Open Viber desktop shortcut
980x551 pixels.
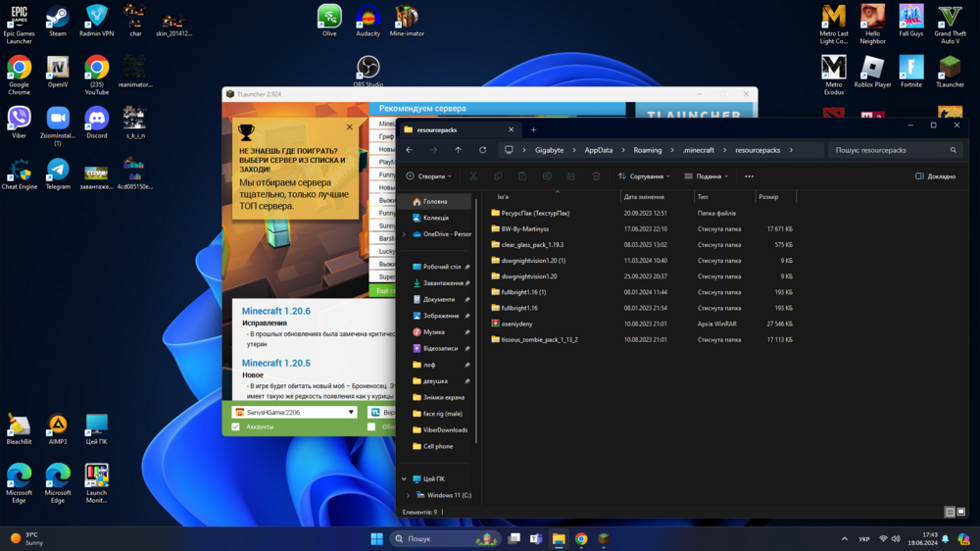(x=19, y=123)
